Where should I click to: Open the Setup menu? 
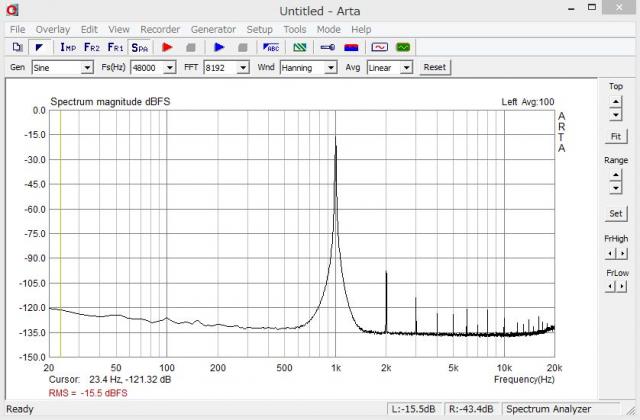click(259, 29)
